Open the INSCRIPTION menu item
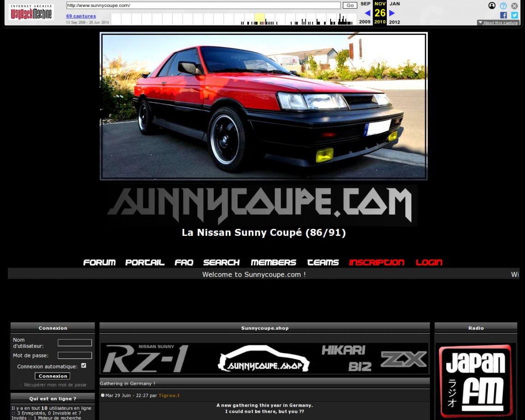Viewport: 525px width, 420px height. [377, 262]
